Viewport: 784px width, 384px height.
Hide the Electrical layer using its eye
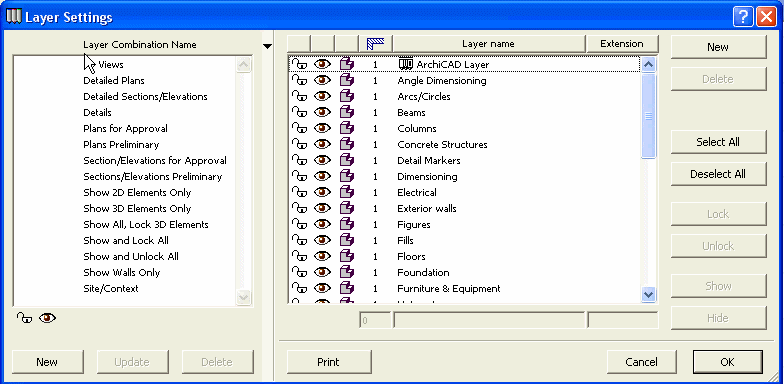(x=322, y=192)
